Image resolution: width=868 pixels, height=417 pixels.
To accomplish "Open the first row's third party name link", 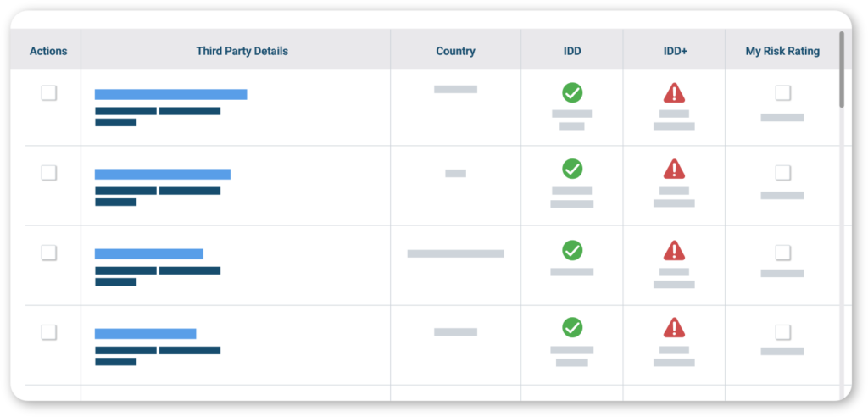I will pyautogui.click(x=170, y=95).
